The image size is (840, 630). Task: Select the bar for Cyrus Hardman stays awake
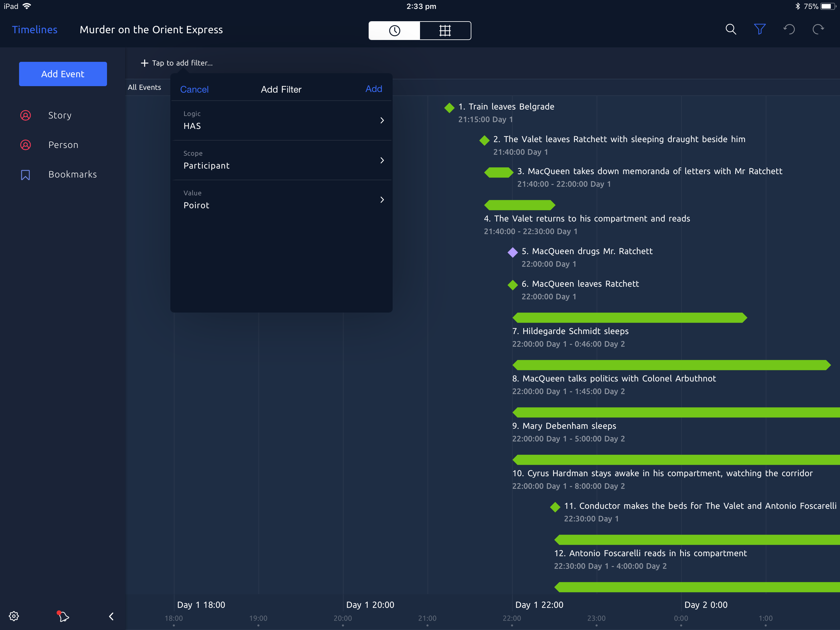(676, 460)
